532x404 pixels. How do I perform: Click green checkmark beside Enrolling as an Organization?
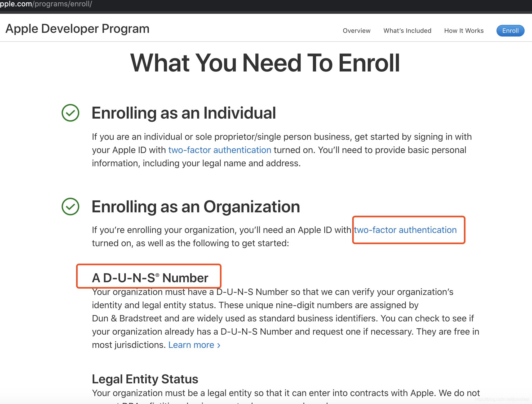coord(70,207)
